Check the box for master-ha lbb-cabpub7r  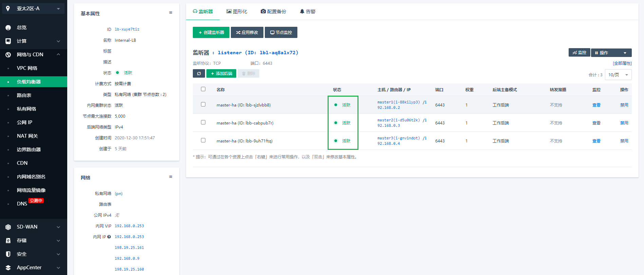coord(203,122)
